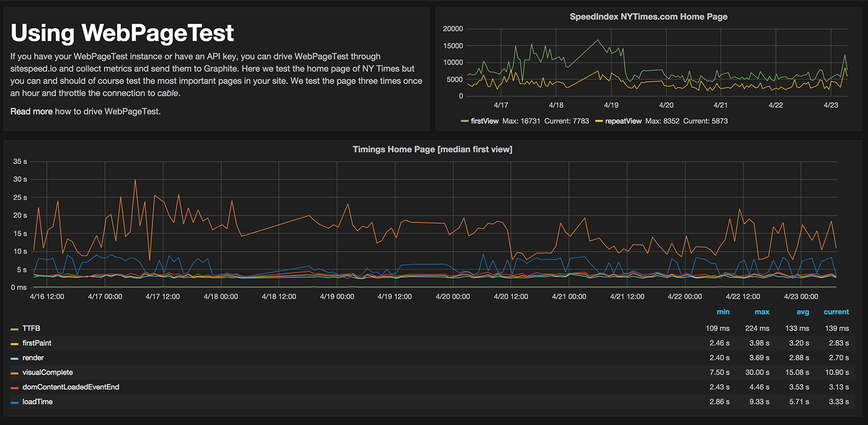The width and height of the screenshot is (868, 425).
Task: Click the Using WebPageTest heading
Action: [122, 33]
